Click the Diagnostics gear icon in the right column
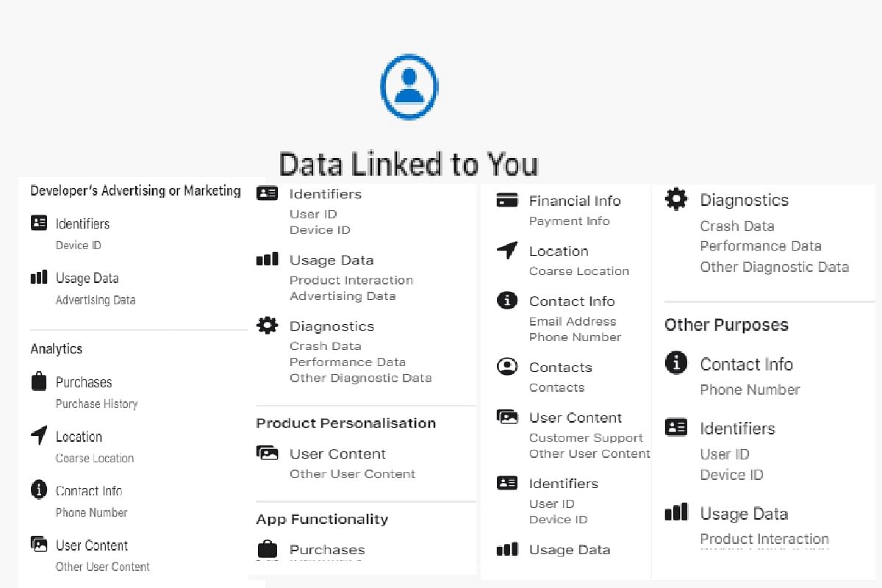The width and height of the screenshot is (882, 588). [x=676, y=199]
